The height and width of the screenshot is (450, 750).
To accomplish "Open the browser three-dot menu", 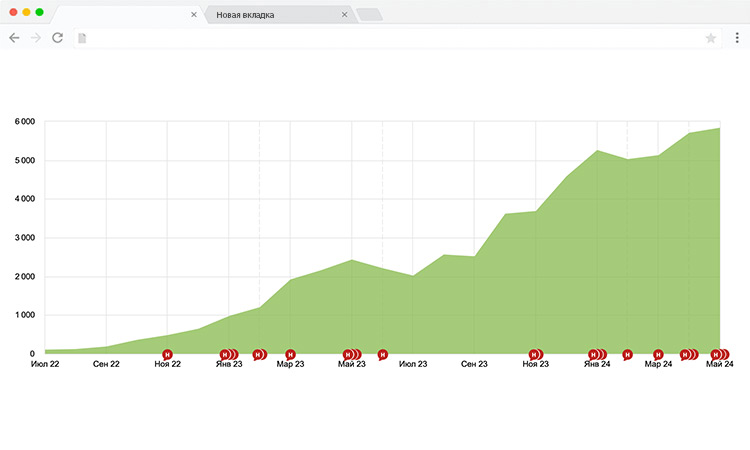I will [x=737, y=38].
